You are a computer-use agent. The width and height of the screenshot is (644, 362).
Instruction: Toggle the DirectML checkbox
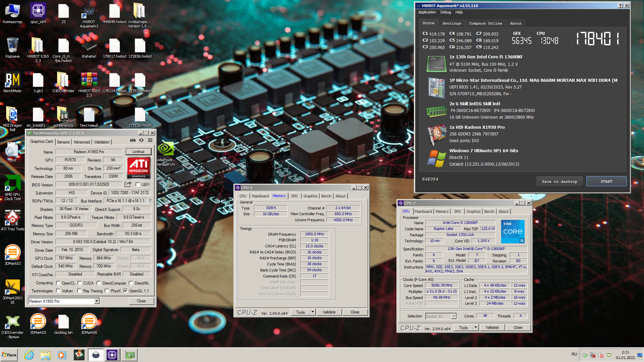[x=131, y=283]
